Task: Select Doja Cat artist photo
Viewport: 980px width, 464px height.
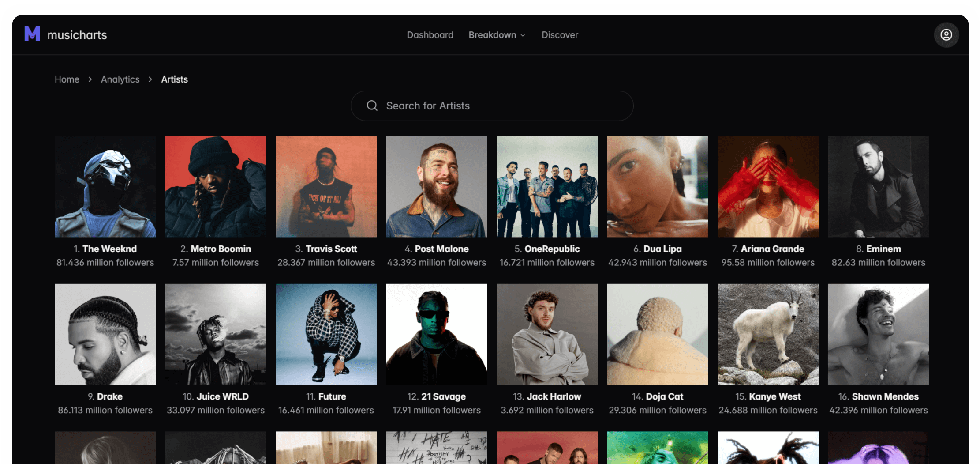Action: [658, 334]
